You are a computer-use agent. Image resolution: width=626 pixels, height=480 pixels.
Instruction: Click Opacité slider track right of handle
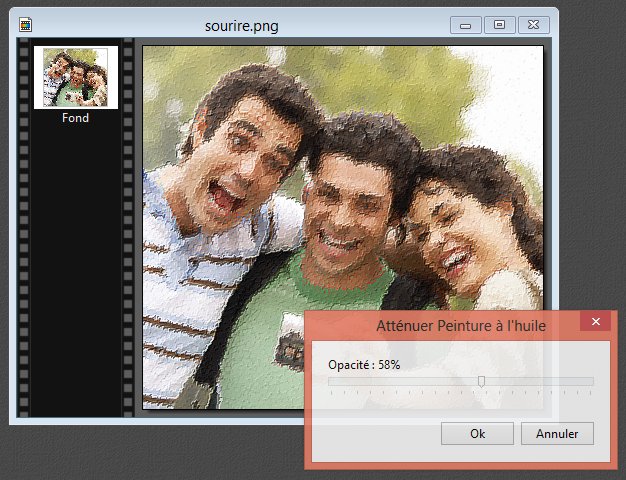[540, 381]
